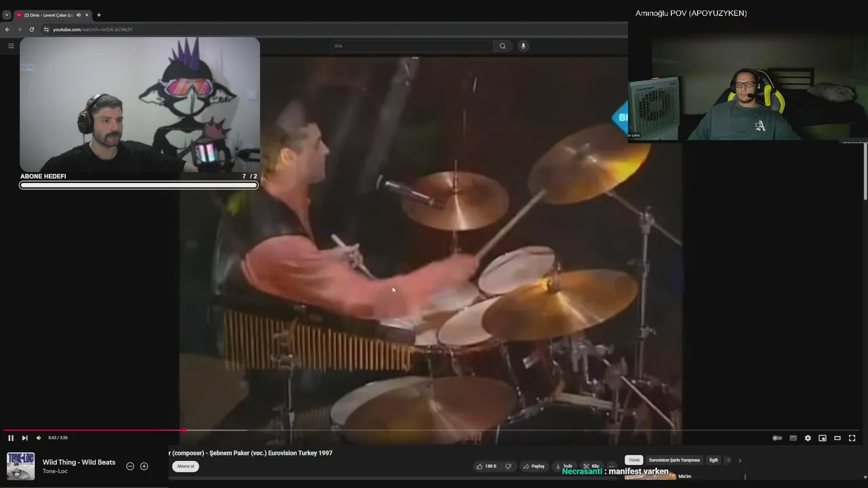
Task: Open player settings gear
Action: [808, 438]
